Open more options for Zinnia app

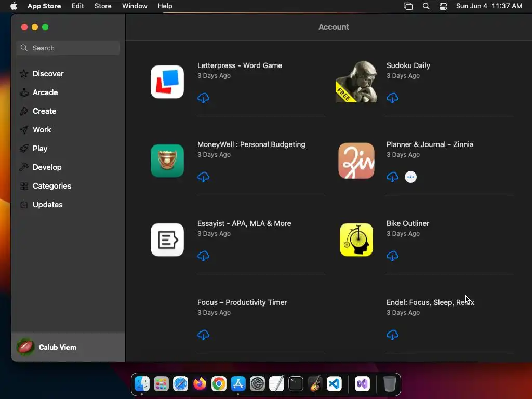pos(410,177)
